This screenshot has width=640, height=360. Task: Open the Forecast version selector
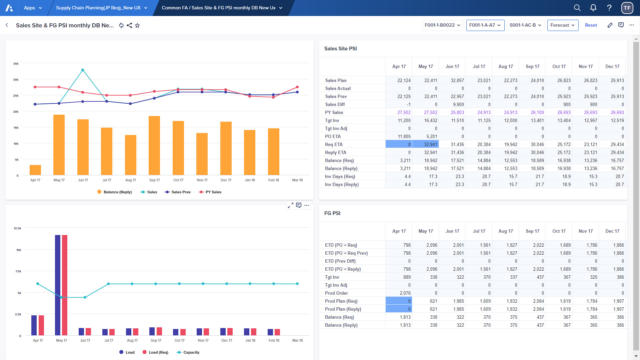[x=562, y=25]
